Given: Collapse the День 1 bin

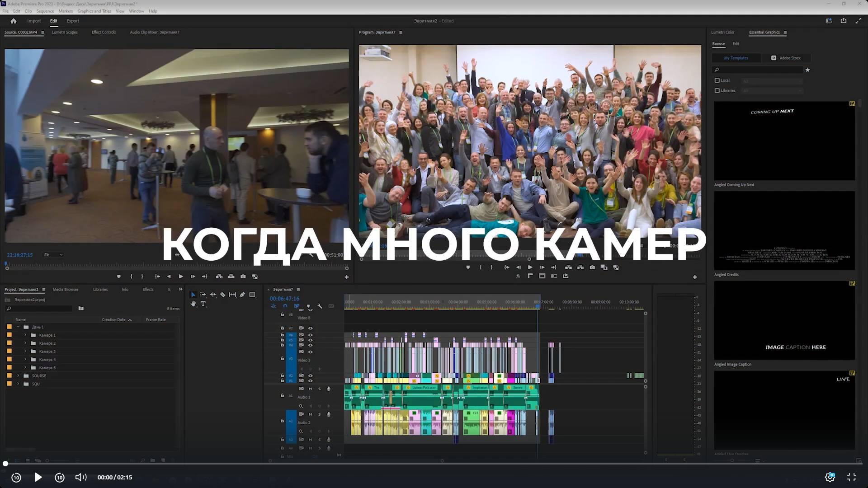Looking at the screenshot, I should (x=18, y=327).
